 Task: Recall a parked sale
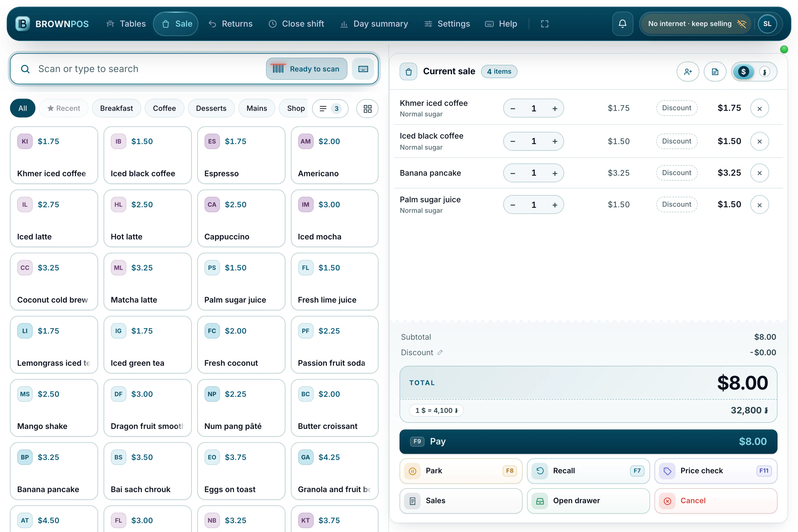(588, 471)
